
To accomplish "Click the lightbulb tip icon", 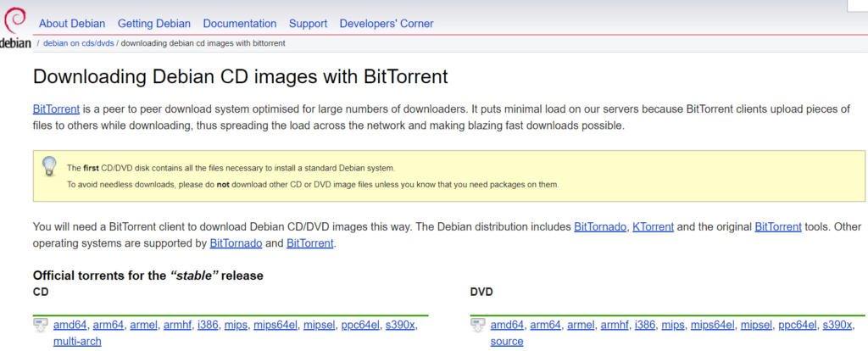I will (49, 167).
